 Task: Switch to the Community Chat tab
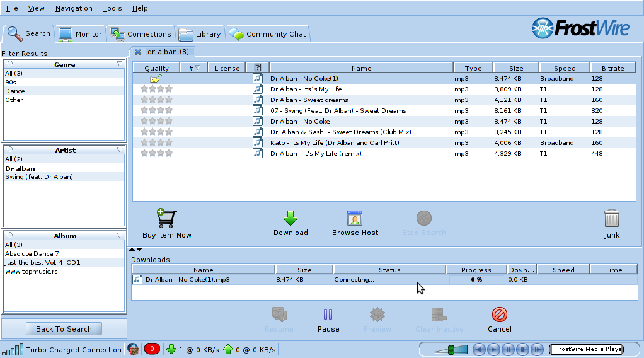[267, 33]
